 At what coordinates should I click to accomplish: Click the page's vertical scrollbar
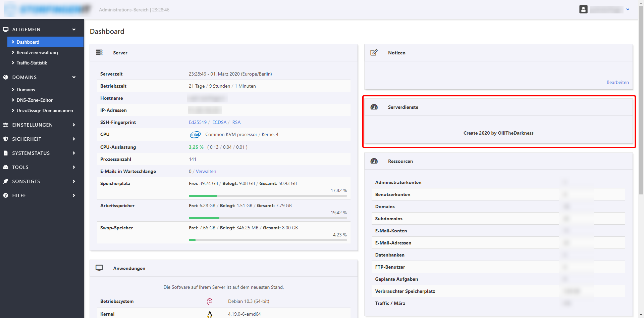(641, 101)
